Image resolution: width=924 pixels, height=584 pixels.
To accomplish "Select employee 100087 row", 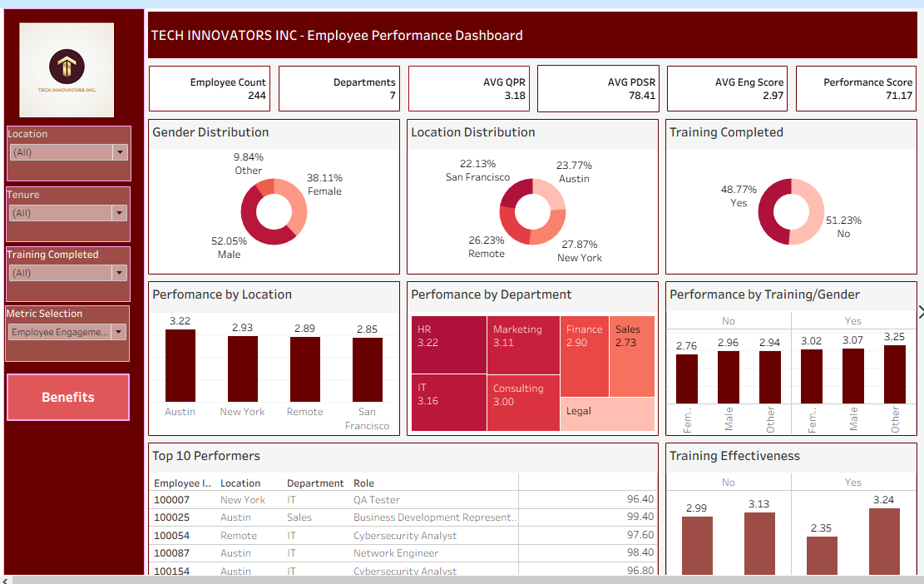I will (403, 553).
